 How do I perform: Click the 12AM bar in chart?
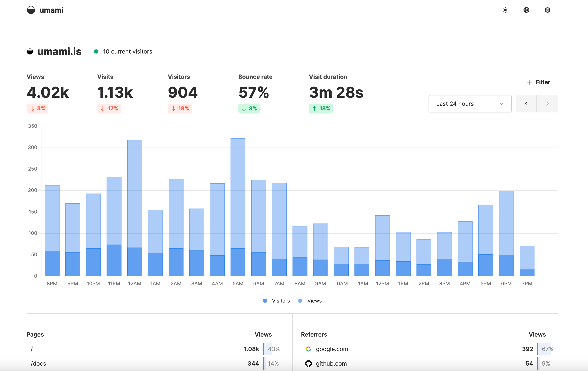pos(135,208)
